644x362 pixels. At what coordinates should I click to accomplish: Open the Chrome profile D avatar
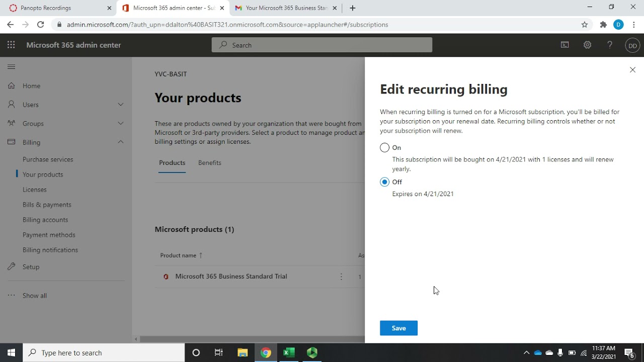[618, 24]
